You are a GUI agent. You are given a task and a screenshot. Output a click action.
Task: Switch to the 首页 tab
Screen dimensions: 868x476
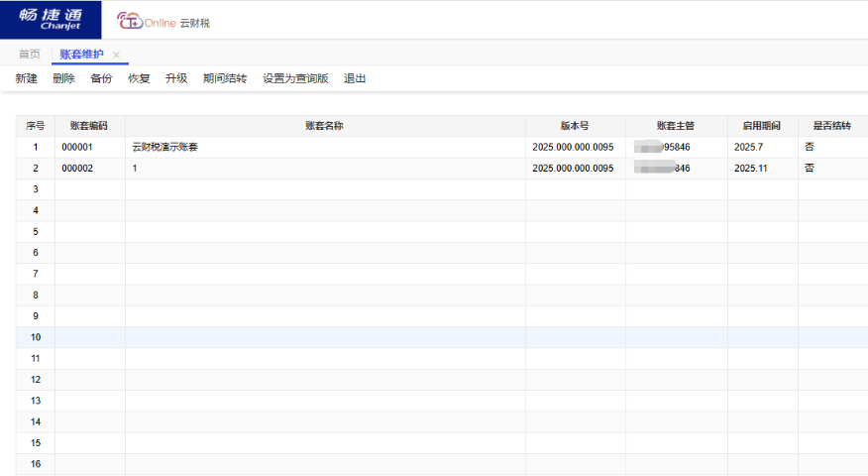[x=30, y=55]
